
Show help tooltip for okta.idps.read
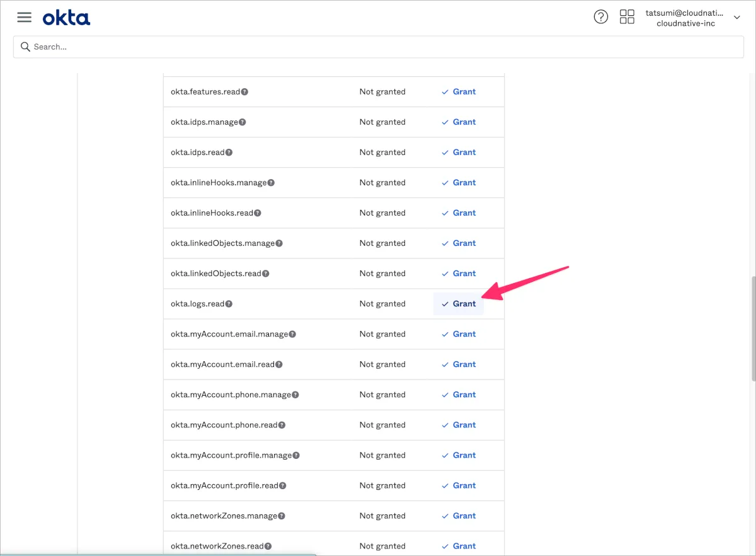(229, 153)
